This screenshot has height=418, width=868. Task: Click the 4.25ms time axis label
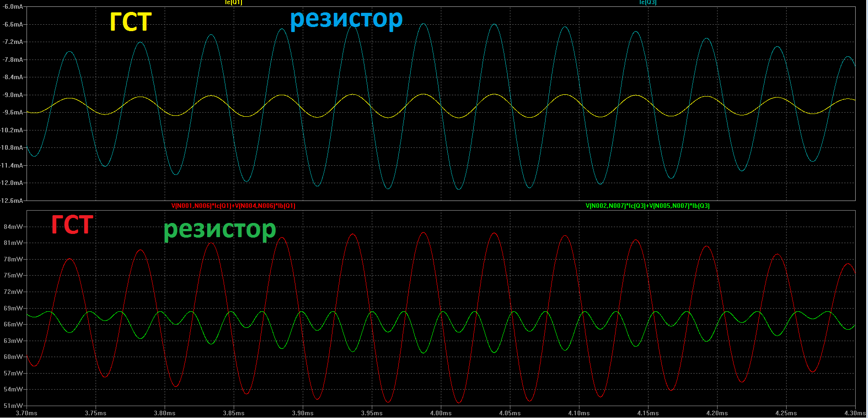(786, 413)
